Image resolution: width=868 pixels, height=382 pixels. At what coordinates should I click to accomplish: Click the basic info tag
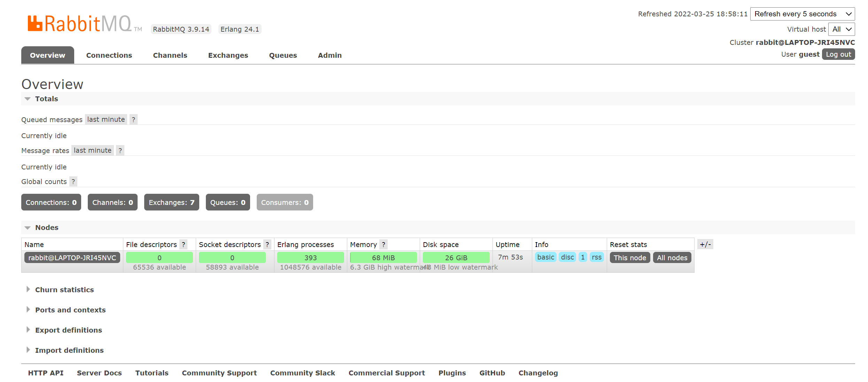coord(545,257)
